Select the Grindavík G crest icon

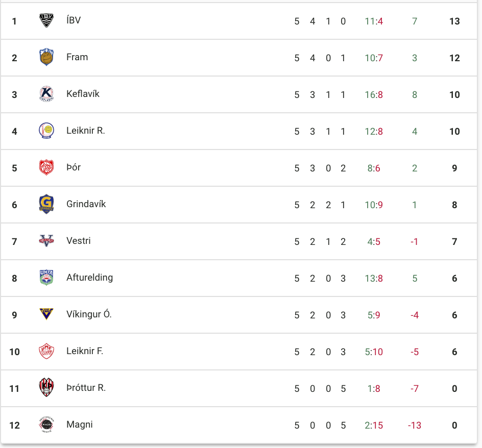[x=46, y=204]
